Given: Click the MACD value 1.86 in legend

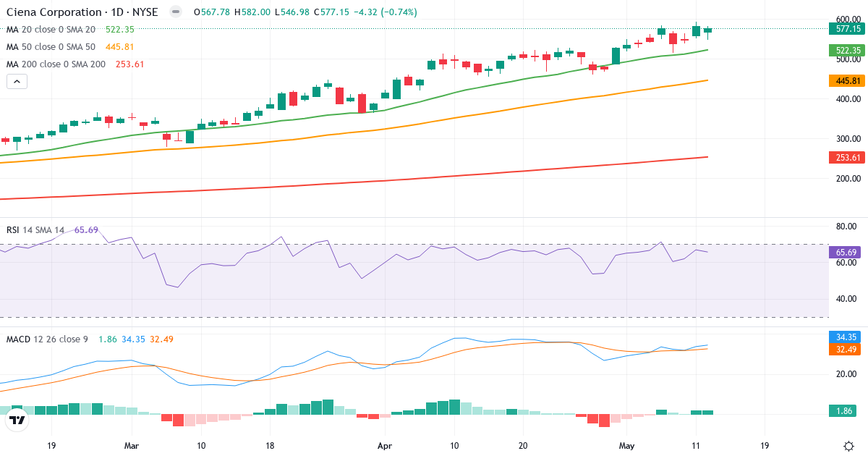Looking at the screenshot, I should coord(108,339).
